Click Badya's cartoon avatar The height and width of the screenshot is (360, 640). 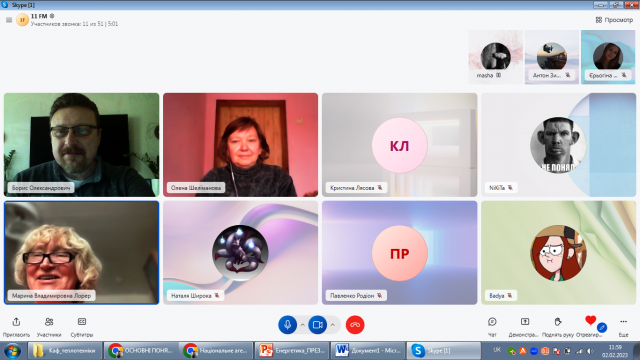(558, 253)
